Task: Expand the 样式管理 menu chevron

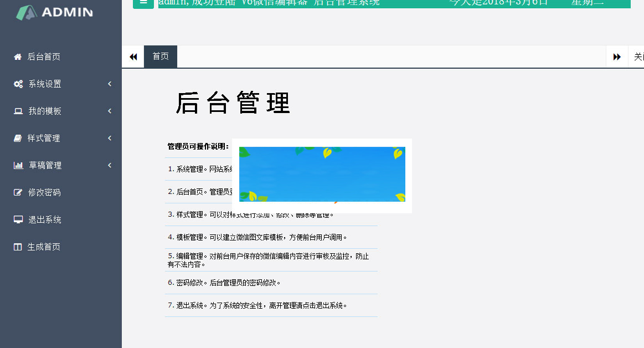Action: [x=109, y=138]
